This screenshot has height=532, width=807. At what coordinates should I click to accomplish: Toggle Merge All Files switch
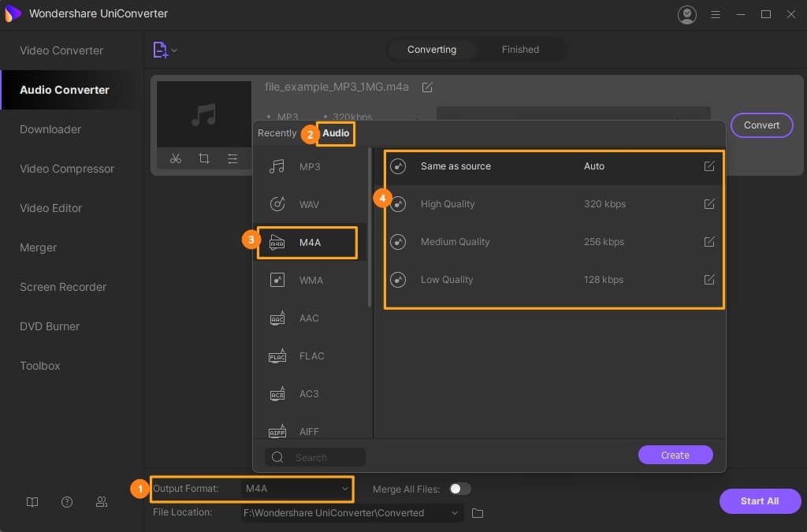click(459, 489)
